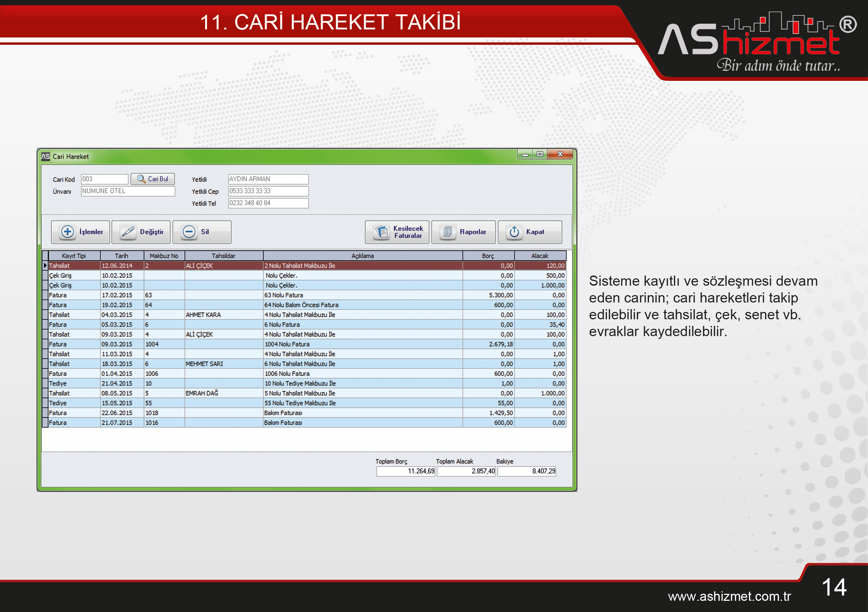
Task: Click the Yetkili Tel phone field
Action: 268,203
